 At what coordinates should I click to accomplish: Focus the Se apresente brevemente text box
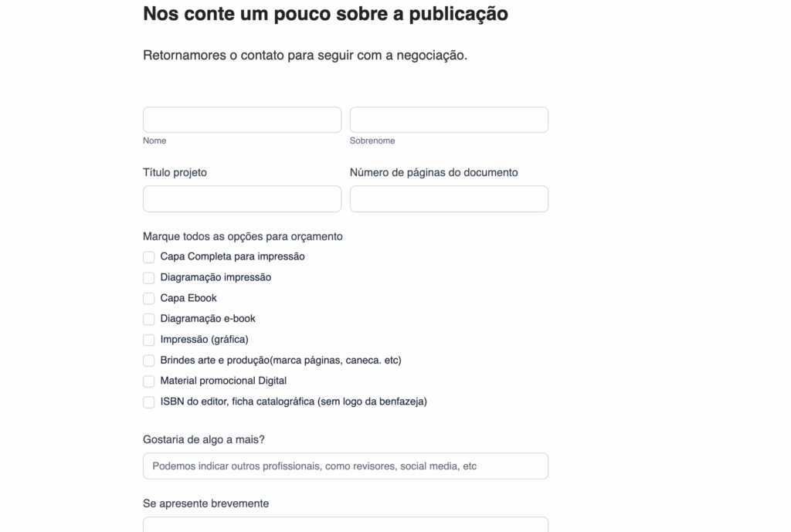[345, 525]
